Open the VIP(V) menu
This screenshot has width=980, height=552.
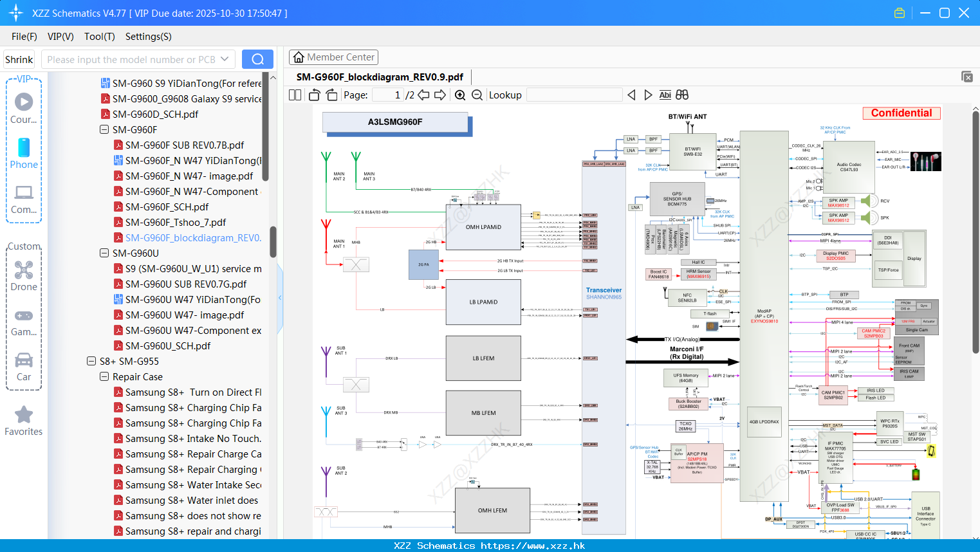point(60,37)
